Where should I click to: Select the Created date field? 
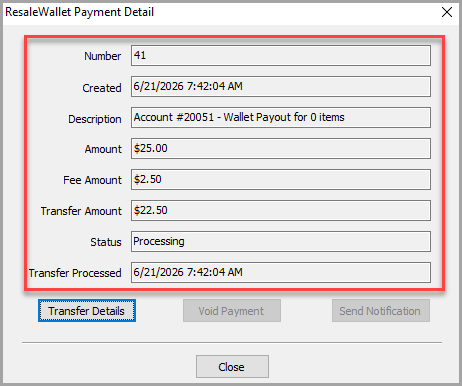(281, 87)
